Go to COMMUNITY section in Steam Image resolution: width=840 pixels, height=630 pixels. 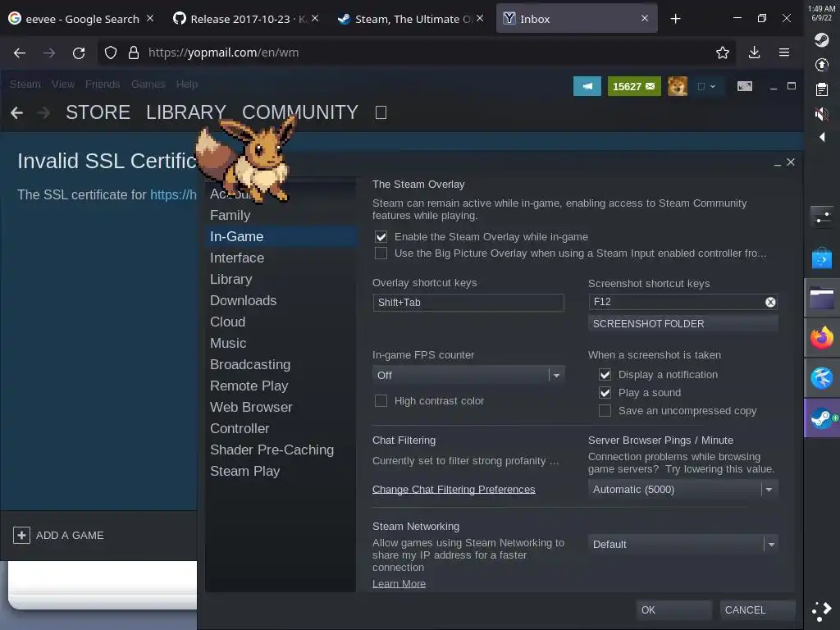[x=300, y=112]
